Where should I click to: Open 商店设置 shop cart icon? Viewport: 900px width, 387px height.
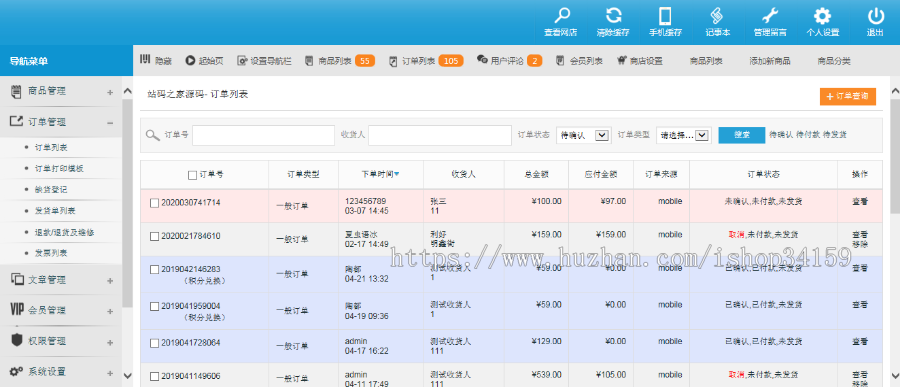[x=622, y=60]
